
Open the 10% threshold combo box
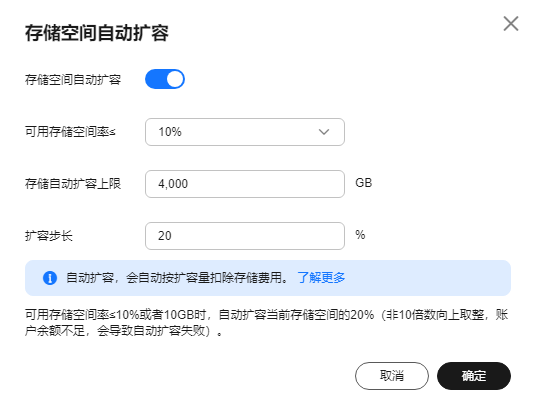(x=245, y=132)
